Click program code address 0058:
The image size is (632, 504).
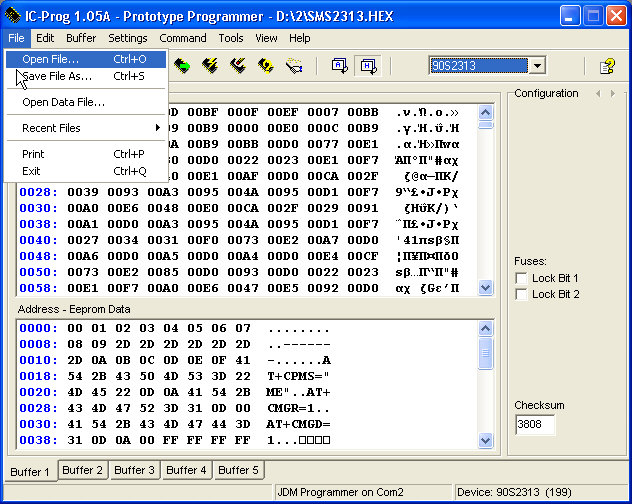click(39, 288)
